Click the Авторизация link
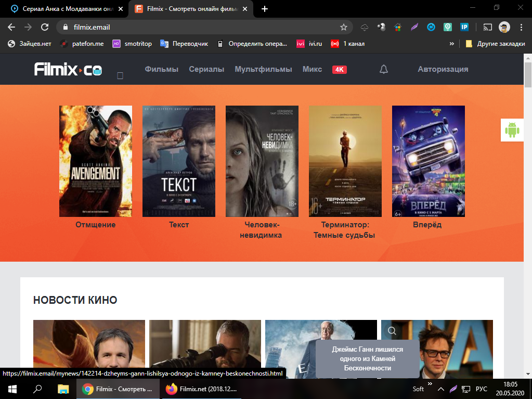The width and height of the screenshot is (532, 399). click(x=443, y=69)
